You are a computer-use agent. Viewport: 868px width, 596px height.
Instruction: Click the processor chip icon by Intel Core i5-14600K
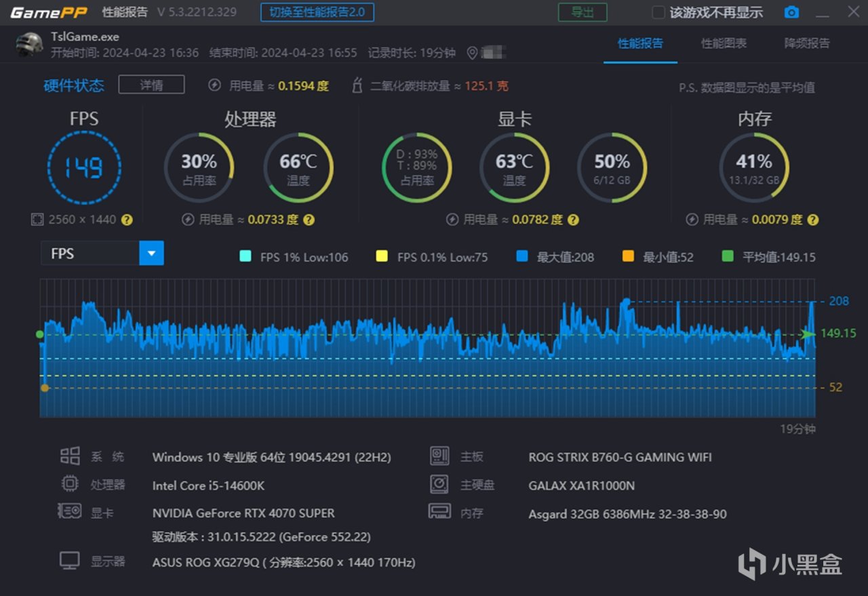[x=70, y=484]
